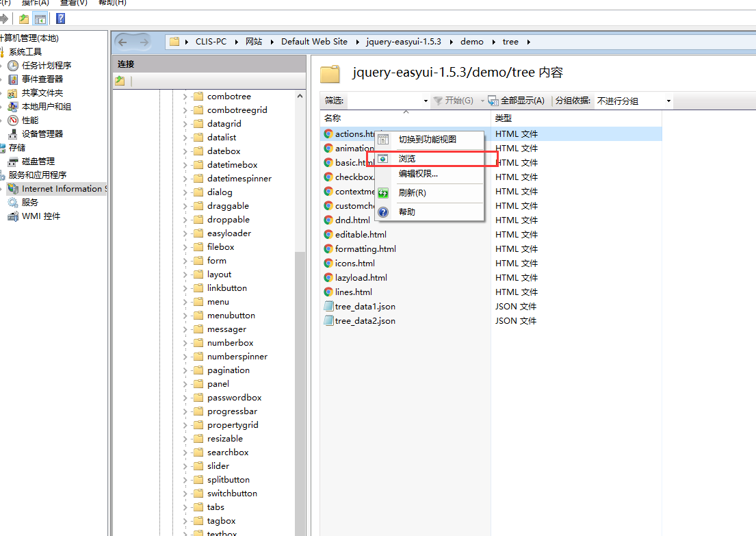Image resolution: width=756 pixels, height=536 pixels.
Task: Click the 类型 column header
Action: coord(576,118)
